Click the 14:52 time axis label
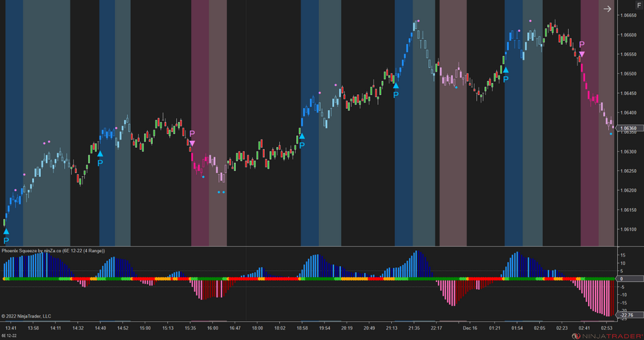644x340 pixels. tap(123, 328)
